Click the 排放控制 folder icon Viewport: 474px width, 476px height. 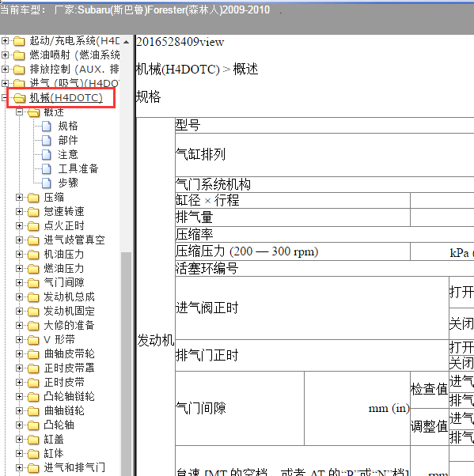click(x=19, y=70)
